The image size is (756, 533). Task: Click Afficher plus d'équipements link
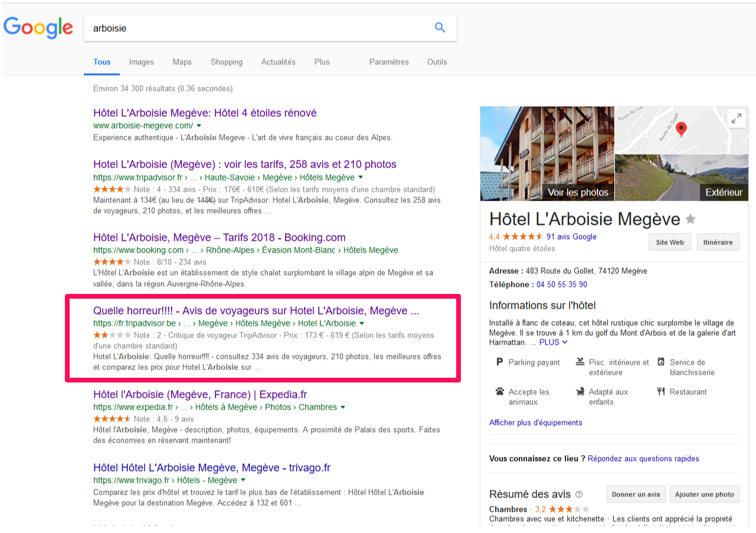coord(536,423)
